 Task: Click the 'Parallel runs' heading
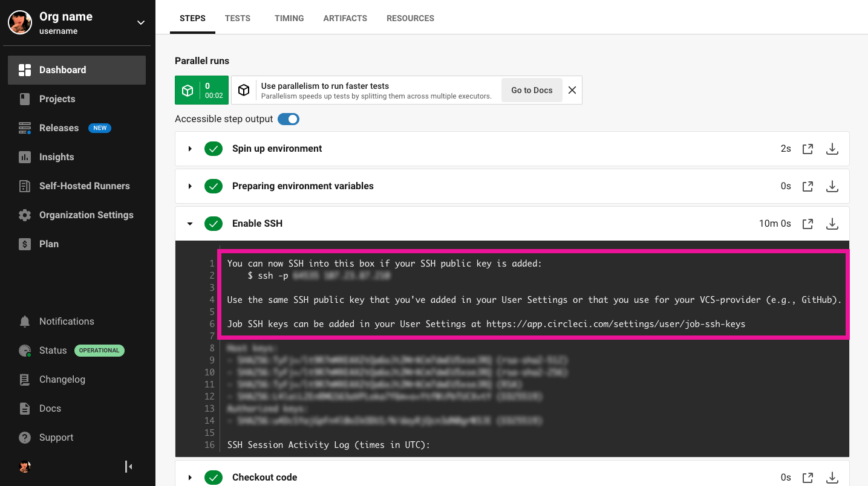(x=202, y=61)
